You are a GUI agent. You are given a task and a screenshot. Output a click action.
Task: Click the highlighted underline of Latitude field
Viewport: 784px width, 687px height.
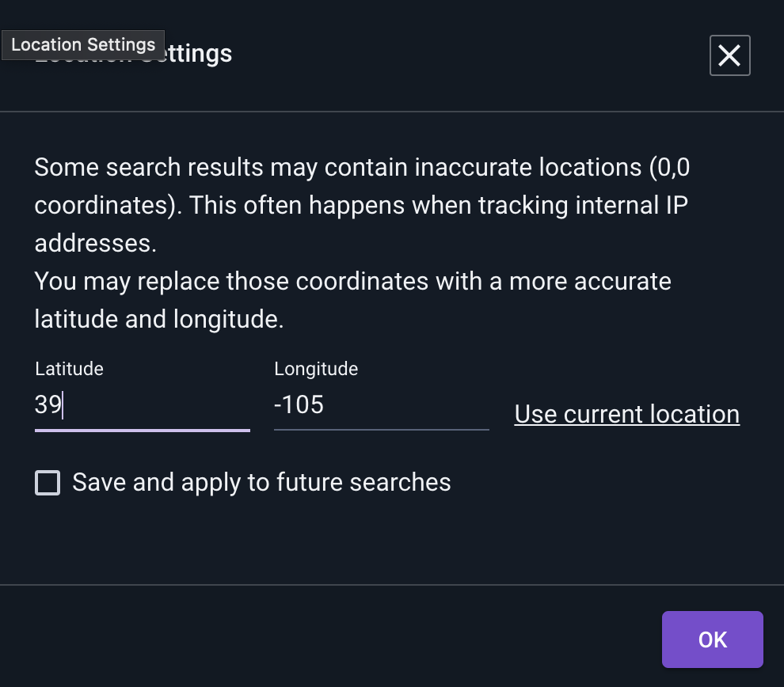[142, 431]
